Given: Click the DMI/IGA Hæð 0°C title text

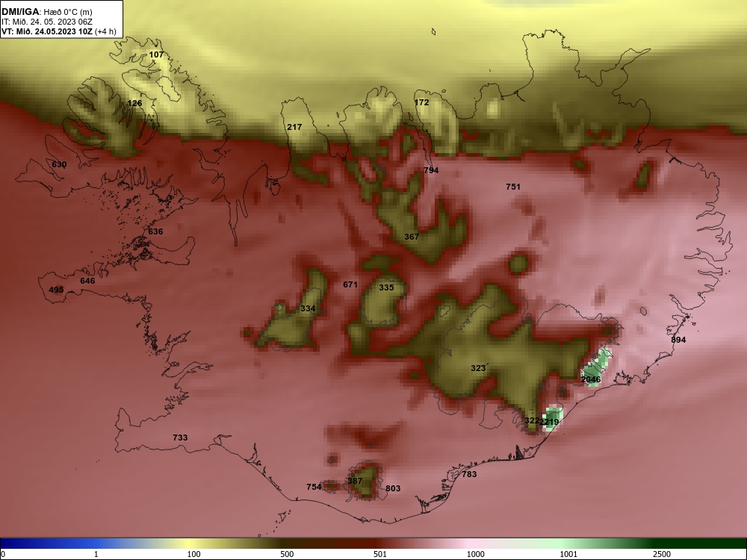Looking at the screenshot, I should 47,12.
